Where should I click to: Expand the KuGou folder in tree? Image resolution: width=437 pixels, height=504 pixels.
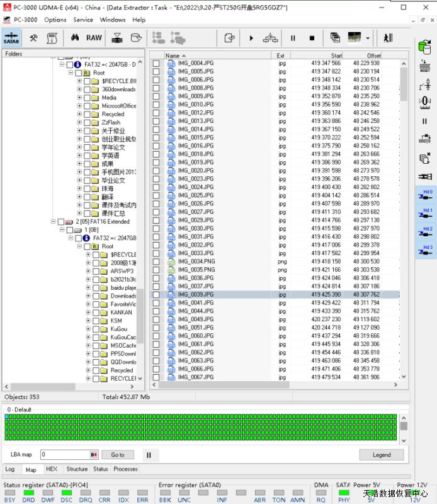(x=88, y=329)
